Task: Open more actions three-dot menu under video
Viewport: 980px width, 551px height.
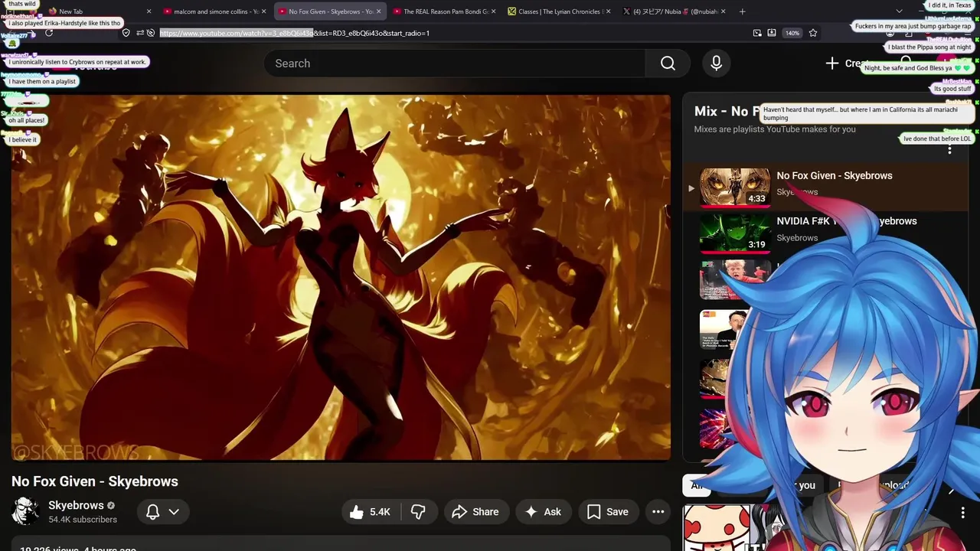Action: pos(658,512)
